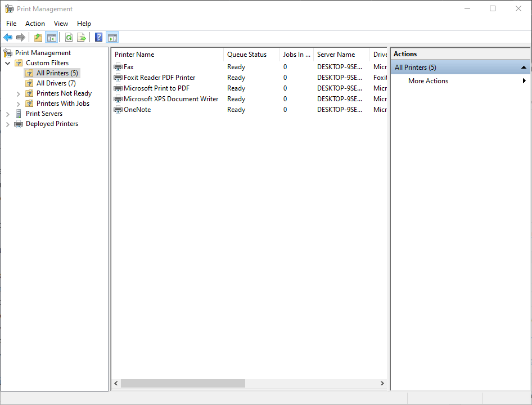Collapse the All Printers (5) actions section
Viewport: 532px width, 405px height.
[524, 67]
